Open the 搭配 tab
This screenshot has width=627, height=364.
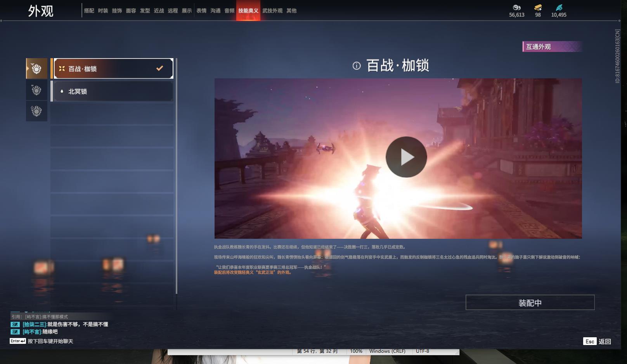89,10
